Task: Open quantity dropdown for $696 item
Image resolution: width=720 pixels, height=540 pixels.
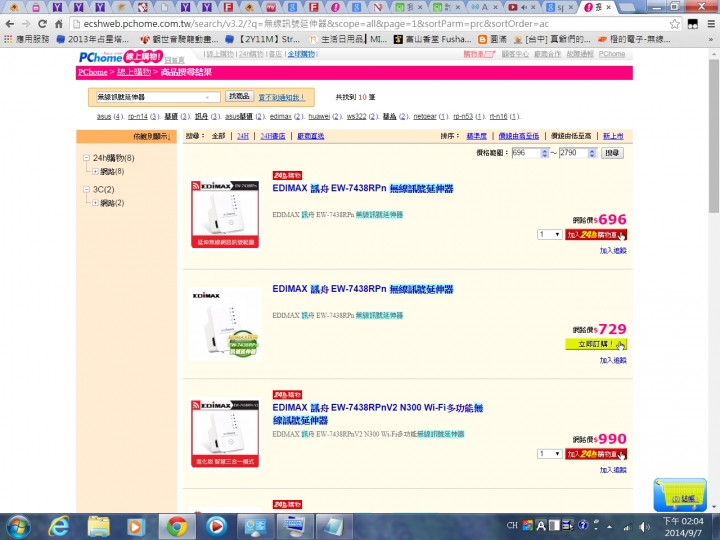Action: coord(550,235)
